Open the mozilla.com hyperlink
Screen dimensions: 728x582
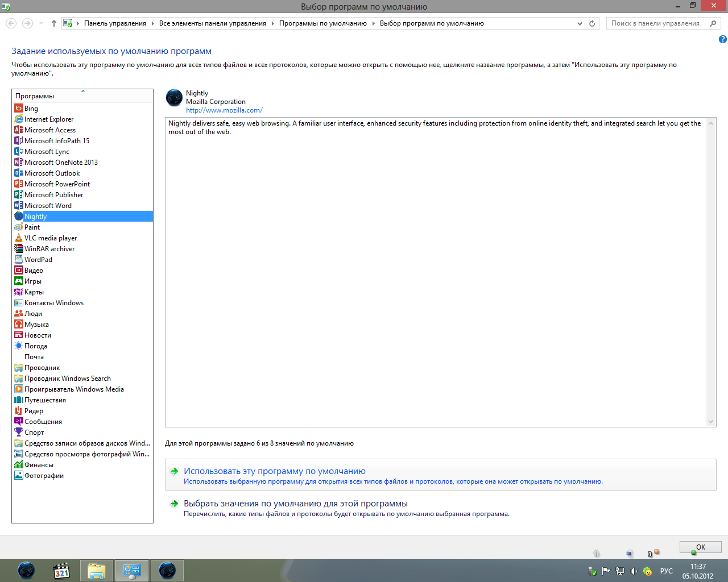[224, 110]
